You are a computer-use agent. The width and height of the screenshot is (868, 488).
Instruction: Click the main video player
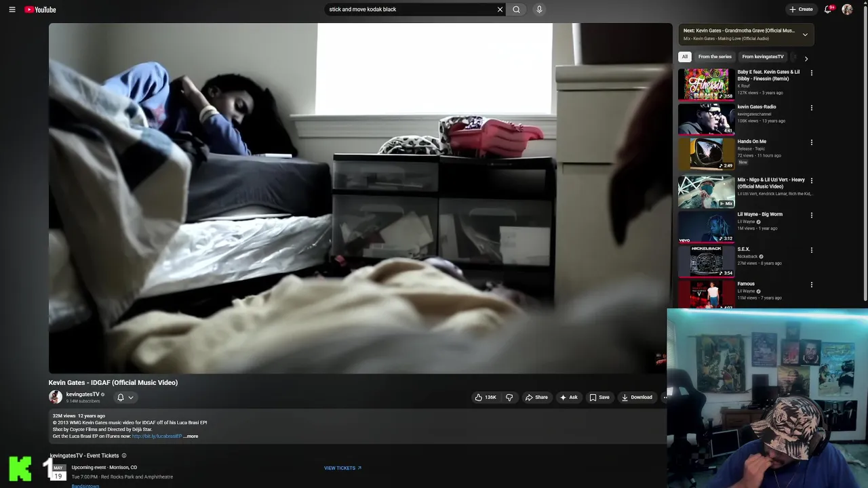(360, 198)
